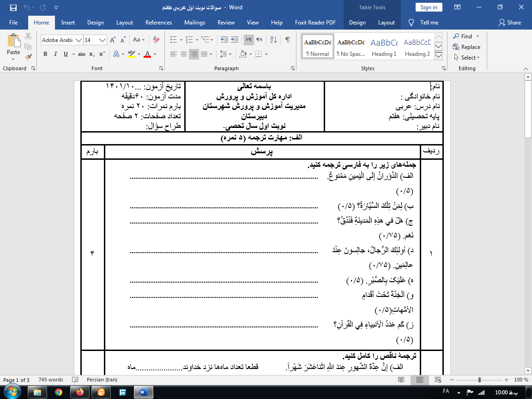Open proofing errors icon in status bar
Image resolution: width=532 pixels, height=399 pixels.
(75, 380)
